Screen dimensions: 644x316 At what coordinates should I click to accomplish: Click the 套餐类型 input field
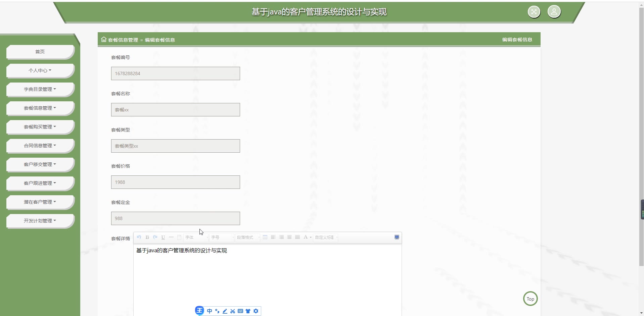pyautogui.click(x=176, y=146)
